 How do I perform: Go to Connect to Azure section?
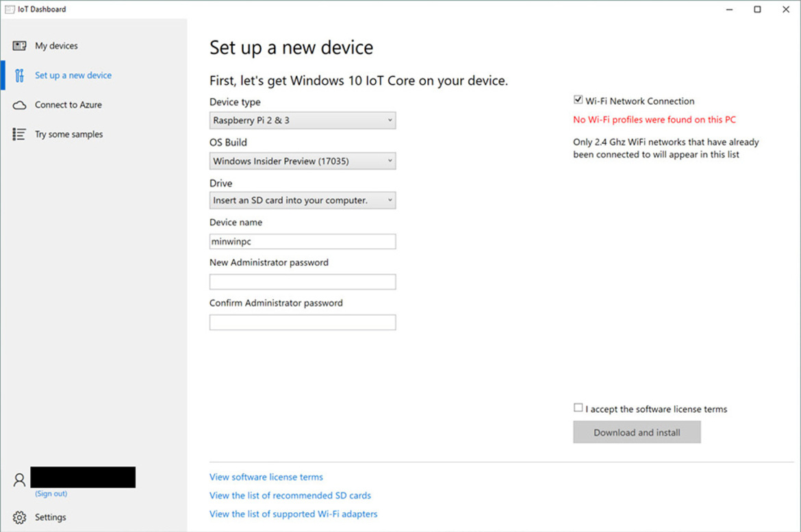pyautogui.click(x=68, y=105)
